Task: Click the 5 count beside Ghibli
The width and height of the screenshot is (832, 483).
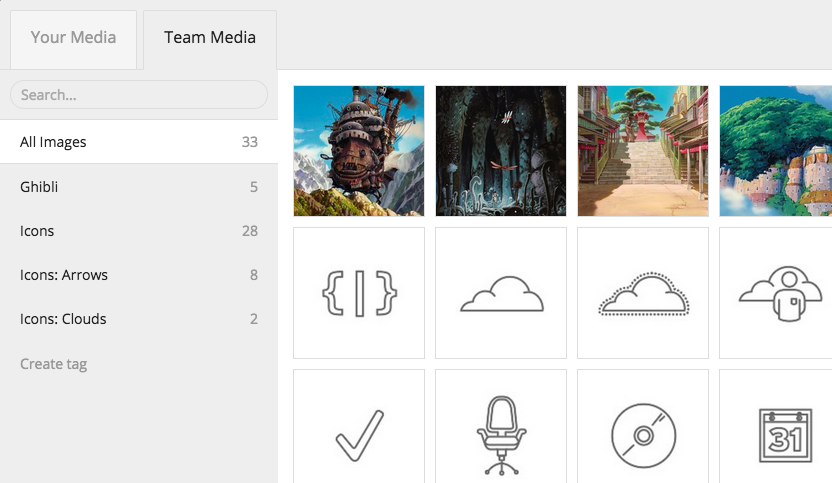Action: click(x=254, y=187)
